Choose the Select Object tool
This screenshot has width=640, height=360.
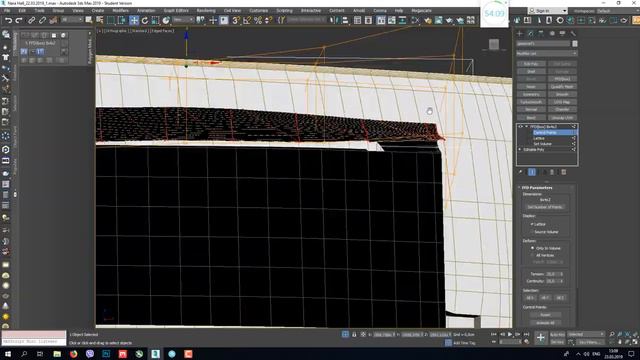point(89,20)
